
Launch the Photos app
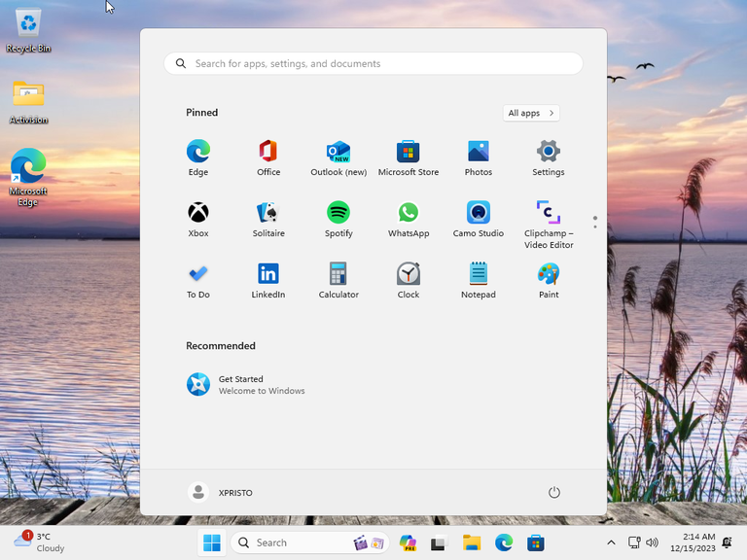tap(479, 158)
